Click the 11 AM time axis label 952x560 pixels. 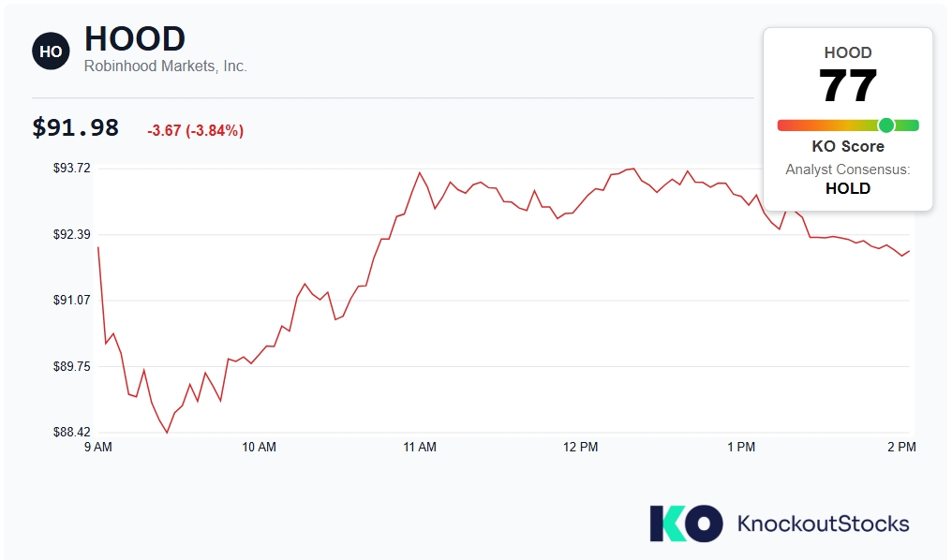pyautogui.click(x=420, y=447)
